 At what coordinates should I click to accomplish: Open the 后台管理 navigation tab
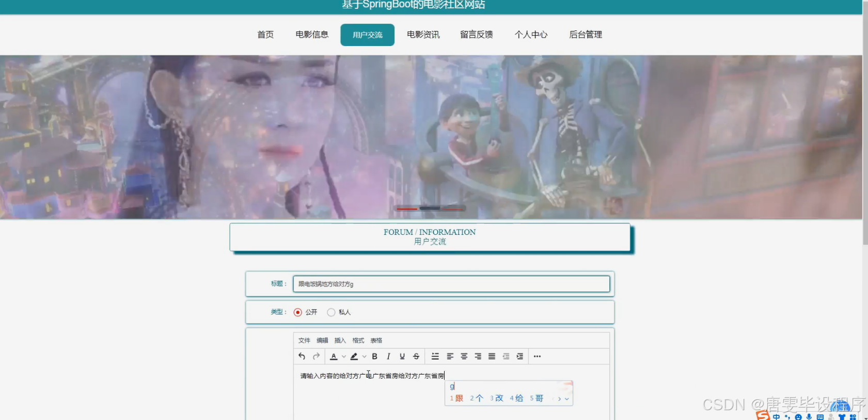point(586,35)
